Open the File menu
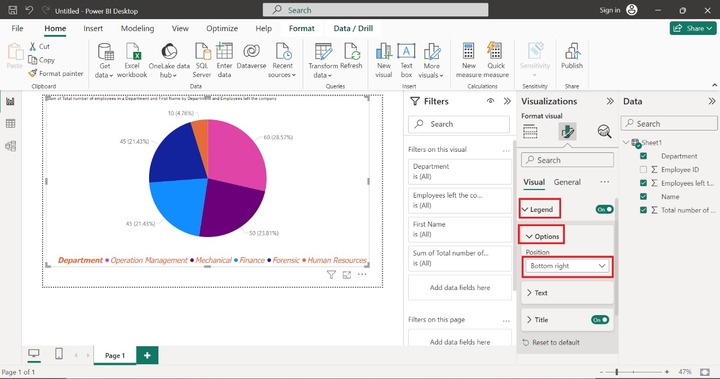720x379 pixels. 17,28
